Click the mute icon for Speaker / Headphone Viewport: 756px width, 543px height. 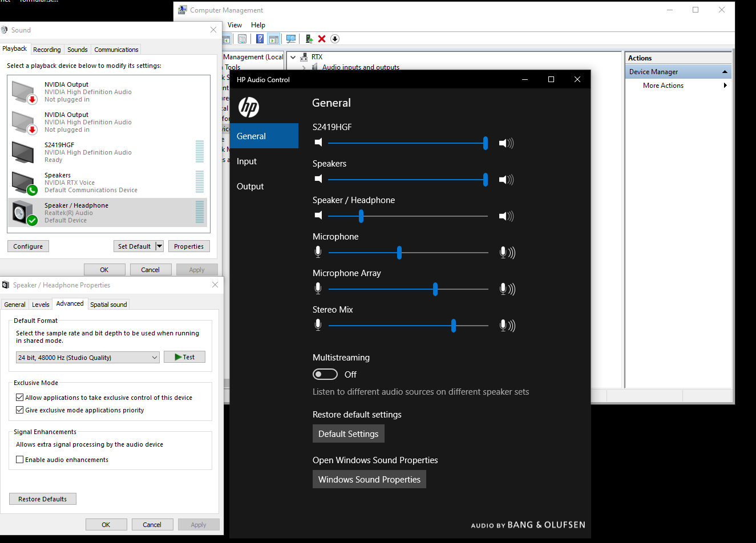click(318, 216)
